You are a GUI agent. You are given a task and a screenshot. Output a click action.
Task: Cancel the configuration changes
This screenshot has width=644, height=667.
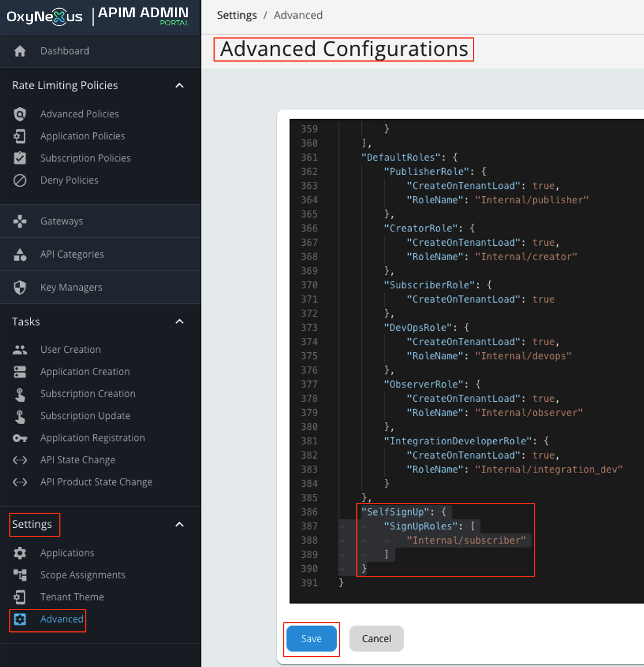(376, 639)
